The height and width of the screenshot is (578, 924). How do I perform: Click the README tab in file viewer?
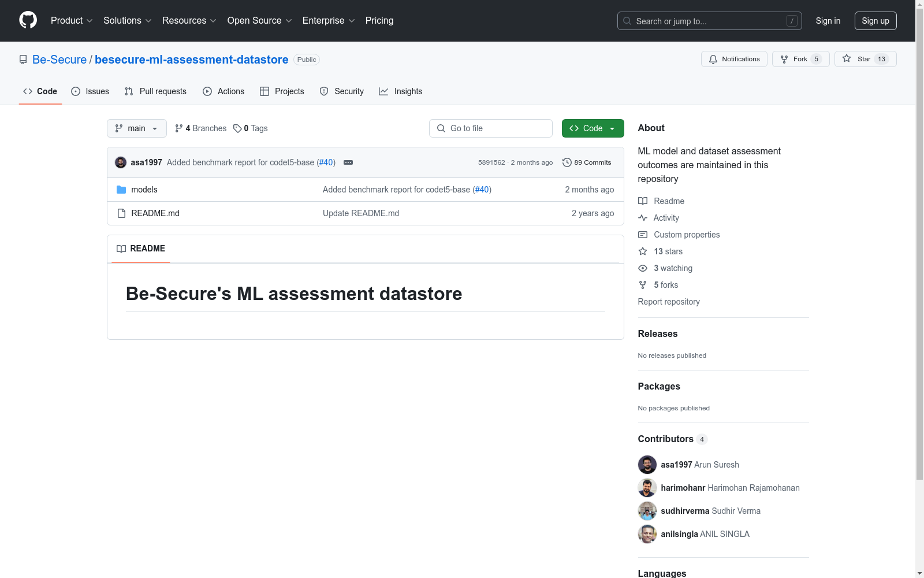click(x=141, y=249)
